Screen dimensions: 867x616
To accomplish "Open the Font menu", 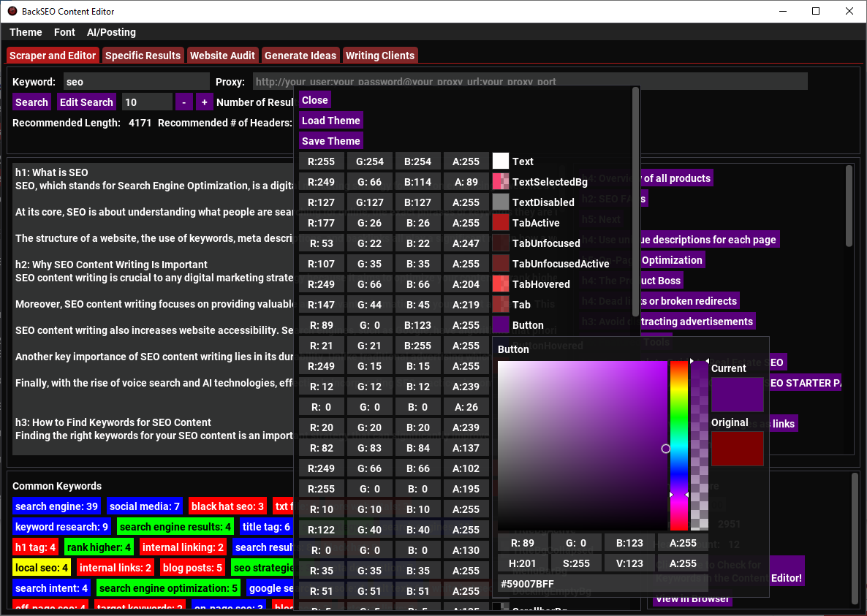I will coord(64,32).
